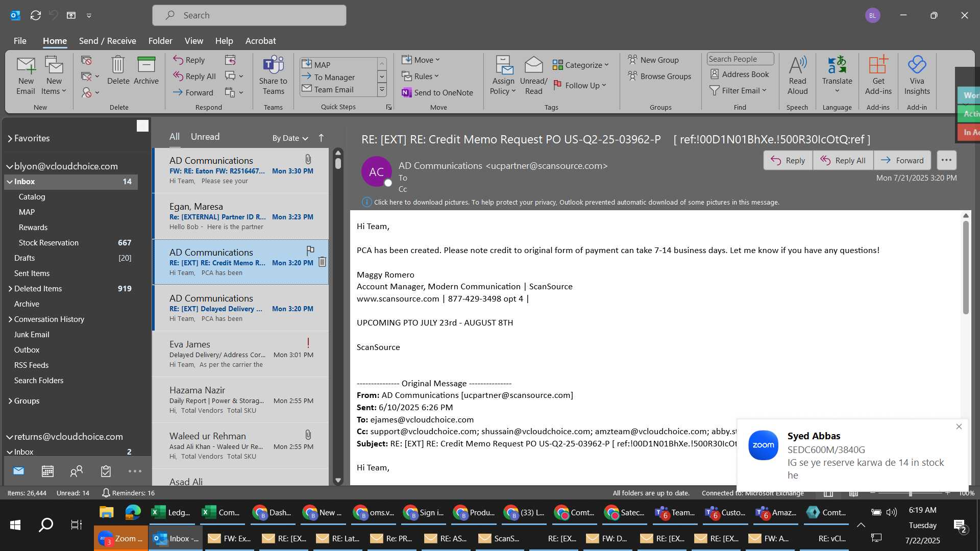Open the Filter Email dropdown

pos(738,90)
